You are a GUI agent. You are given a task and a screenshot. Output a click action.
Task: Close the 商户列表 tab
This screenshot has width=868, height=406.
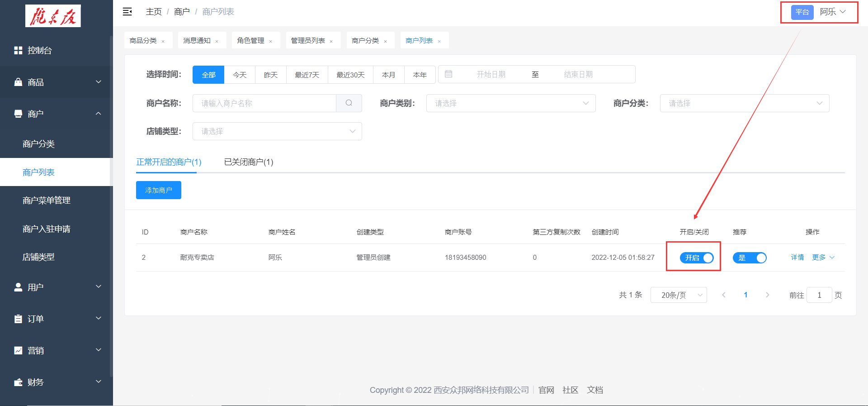pyautogui.click(x=439, y=41)
